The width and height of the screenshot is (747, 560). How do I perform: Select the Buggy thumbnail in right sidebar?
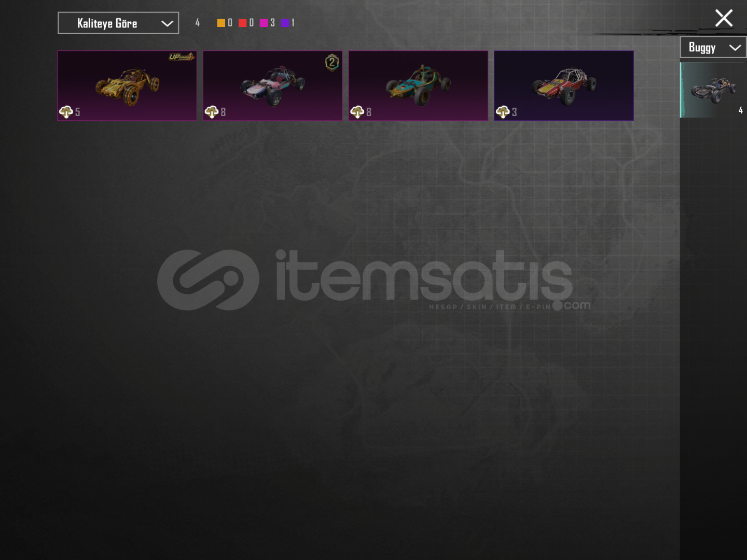713,90
